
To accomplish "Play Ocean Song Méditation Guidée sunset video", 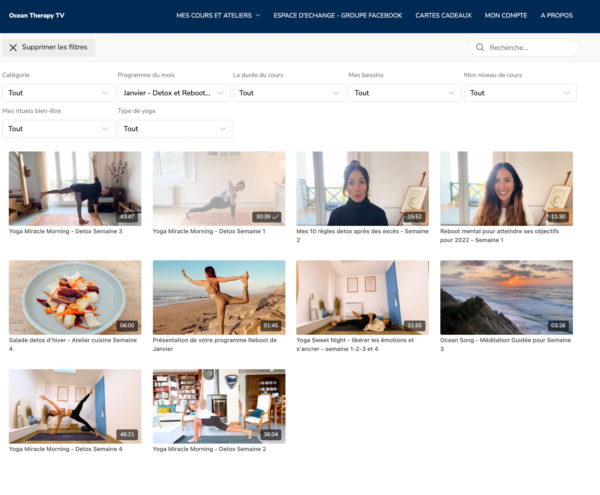I will 506,297.
